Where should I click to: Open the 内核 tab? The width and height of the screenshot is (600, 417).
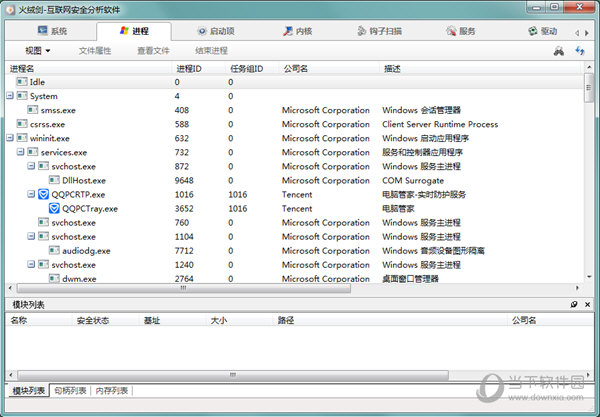pyautogui.click(x=298, y=31)
